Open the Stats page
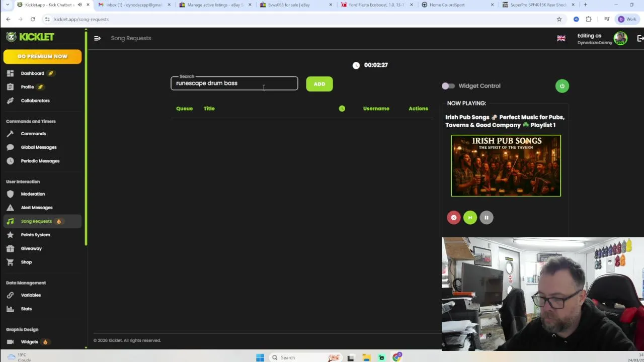Image resolution: width=644 pixels, height=362 pixels. (x=26, y=309)
